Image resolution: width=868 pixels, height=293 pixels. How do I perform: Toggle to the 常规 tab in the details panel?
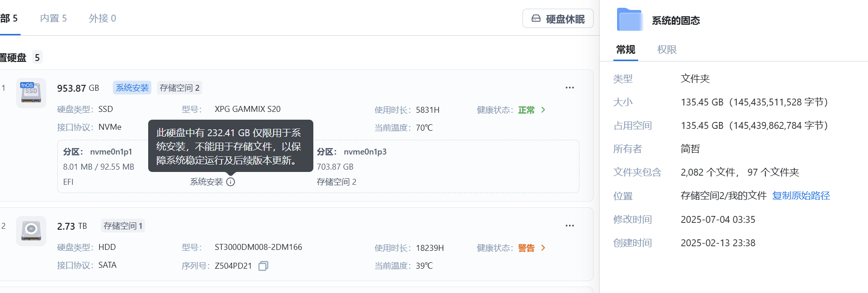[625, 50]
